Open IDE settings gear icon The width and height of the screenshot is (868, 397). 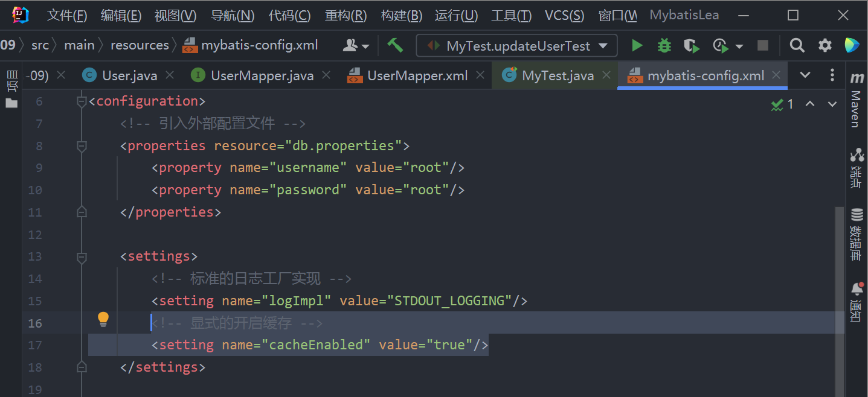(825, 45)
